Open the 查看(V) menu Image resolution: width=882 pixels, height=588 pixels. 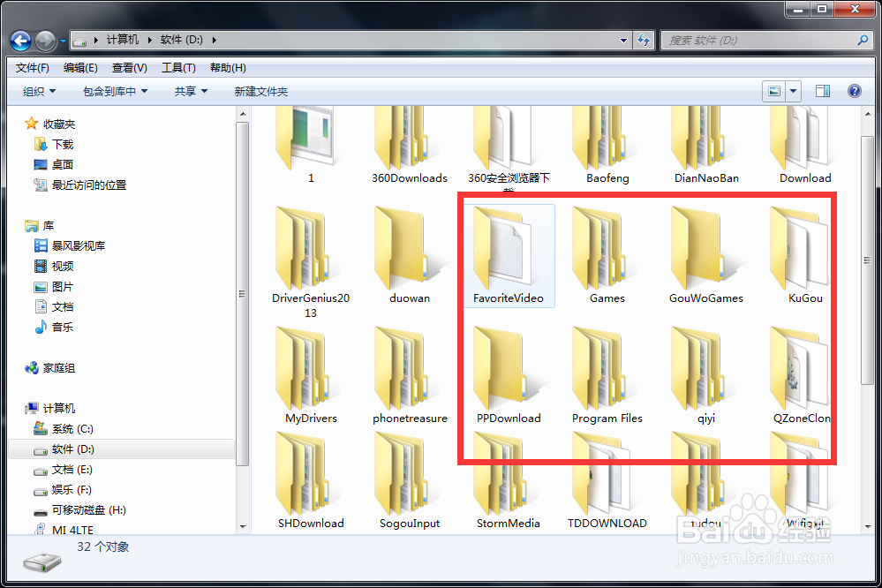[x=130, y=68]
